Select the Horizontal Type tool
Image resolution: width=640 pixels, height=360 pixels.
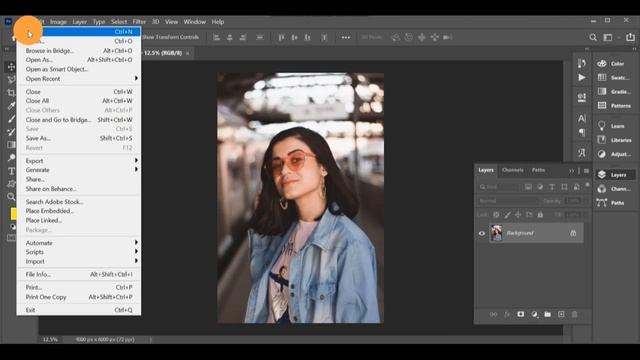11,171
